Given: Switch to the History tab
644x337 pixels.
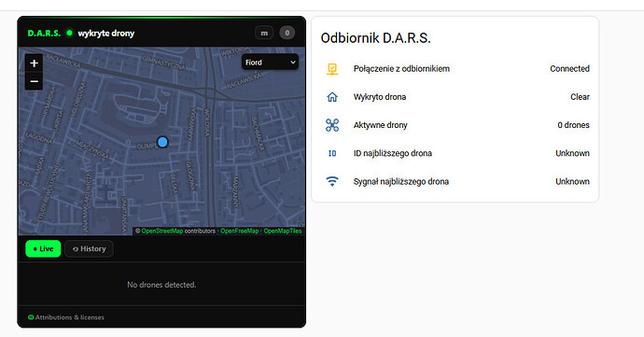Looking at the screenshot, I should 89,248.
